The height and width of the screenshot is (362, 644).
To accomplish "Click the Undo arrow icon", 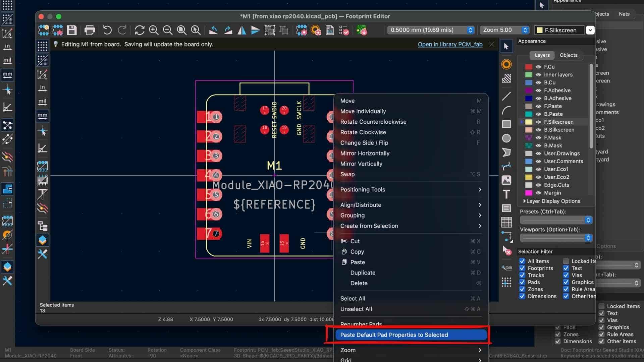I will coord(107,30).
